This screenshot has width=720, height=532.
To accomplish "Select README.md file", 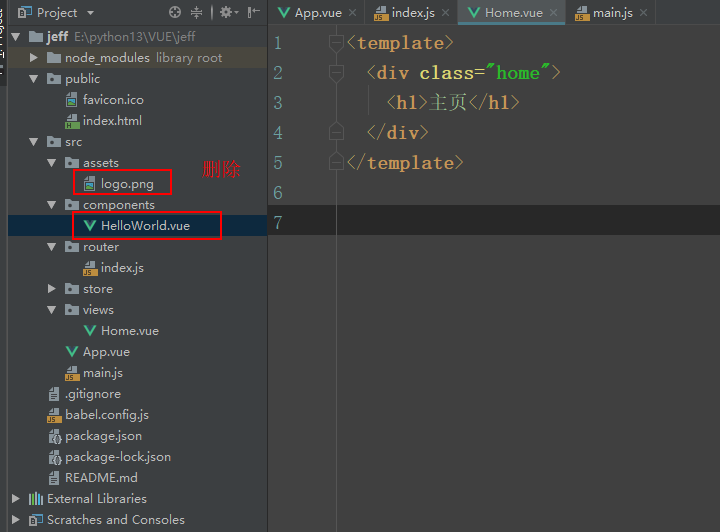I will point(101,478).
